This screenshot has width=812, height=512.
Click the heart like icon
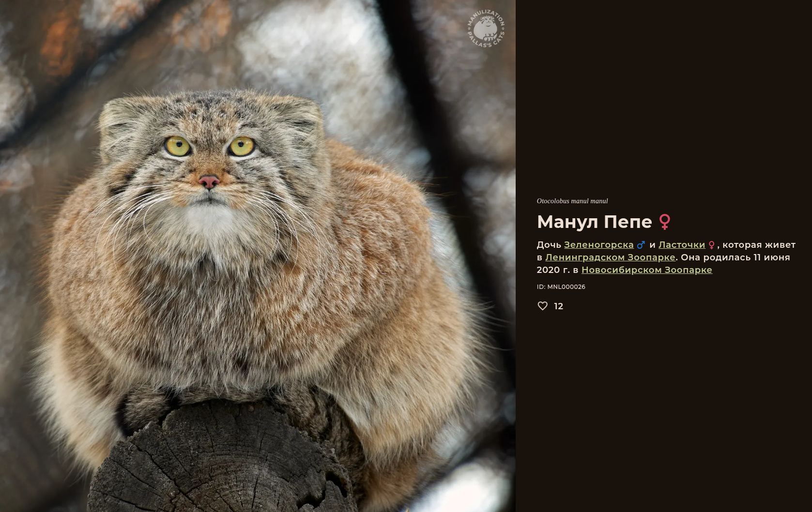542,306
